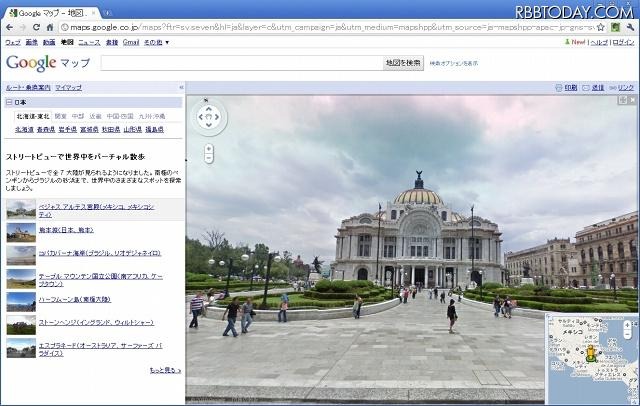Zoom out the mini map with minus

pos(627,335)
